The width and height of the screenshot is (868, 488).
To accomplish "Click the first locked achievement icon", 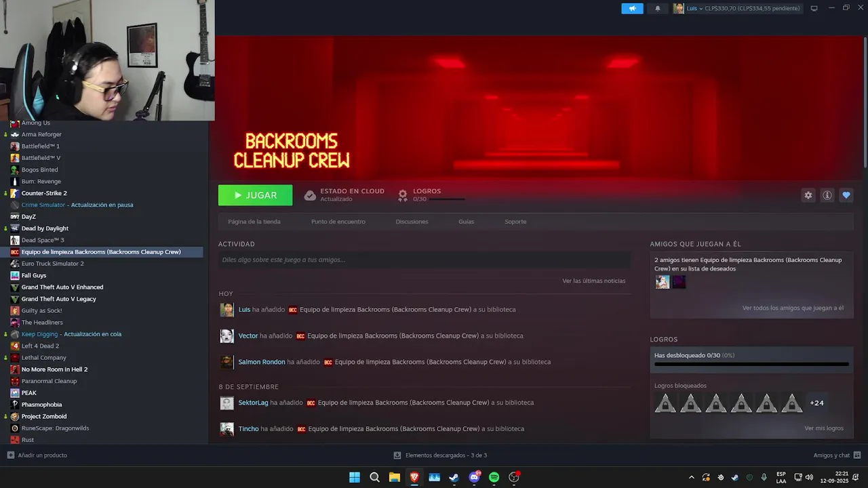I will (665, 403).
